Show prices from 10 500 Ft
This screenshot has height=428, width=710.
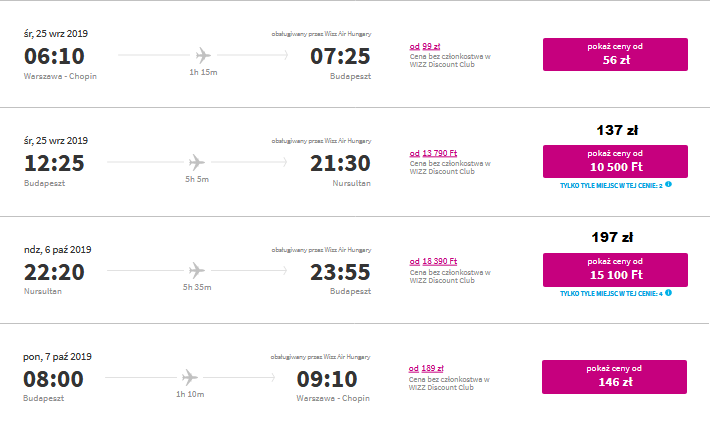click(615, 161)
